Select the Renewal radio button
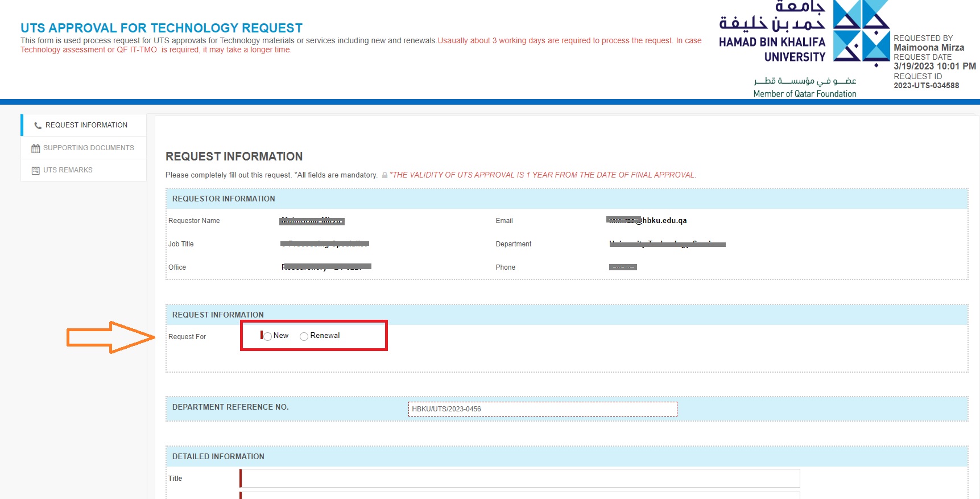980x499 pixels. (x=304, y=336)
